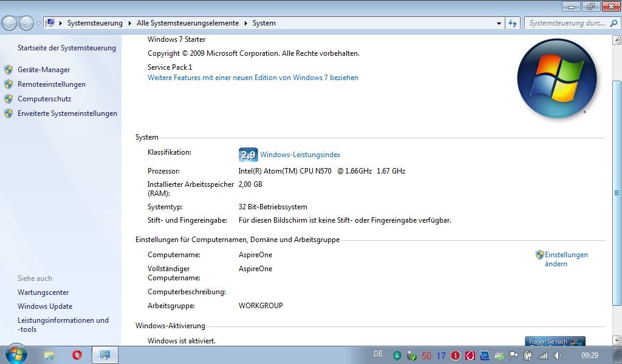
Task: Click the control panel icon in address bar
Action: point(50,23)
